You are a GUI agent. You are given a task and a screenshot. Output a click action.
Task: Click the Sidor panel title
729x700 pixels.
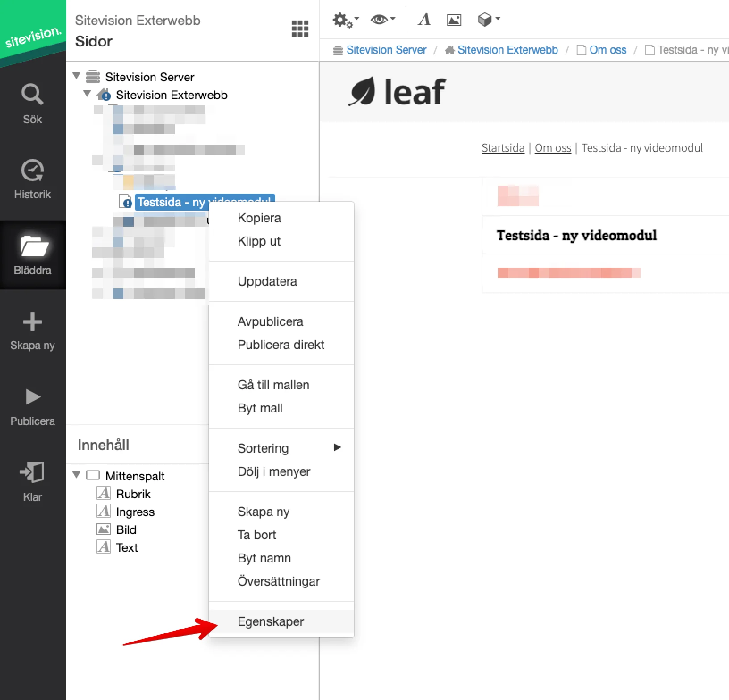point(93,41)
